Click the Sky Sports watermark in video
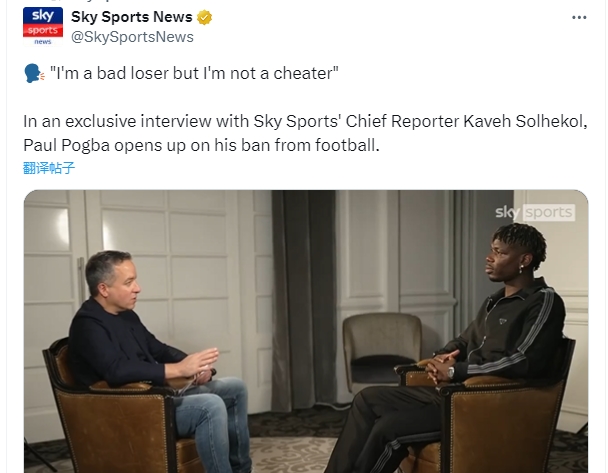Image resolution: width=608 pixels, height=473 pixels. pos(535,212)
